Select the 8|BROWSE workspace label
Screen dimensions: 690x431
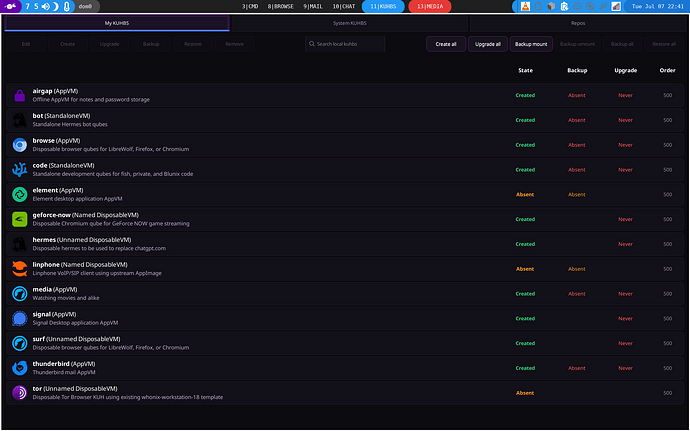[x=280, y=6]
